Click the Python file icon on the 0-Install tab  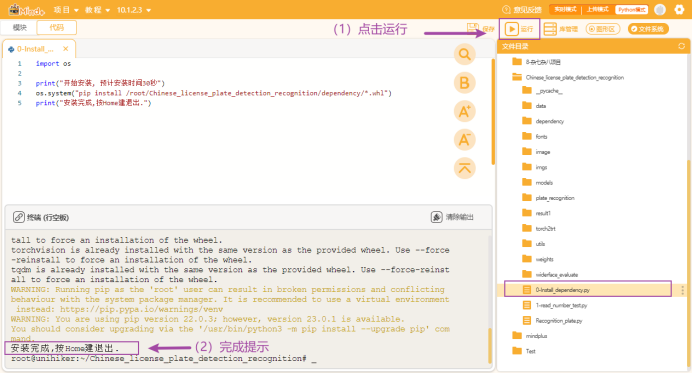click(11, 49)
